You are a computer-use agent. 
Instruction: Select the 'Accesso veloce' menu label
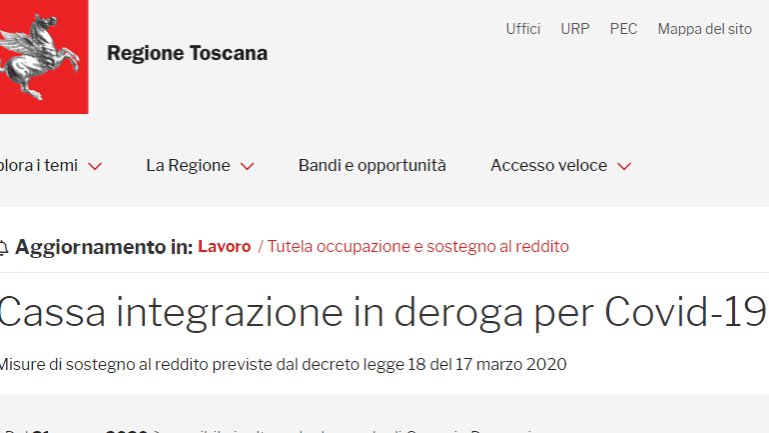point(549,166)
